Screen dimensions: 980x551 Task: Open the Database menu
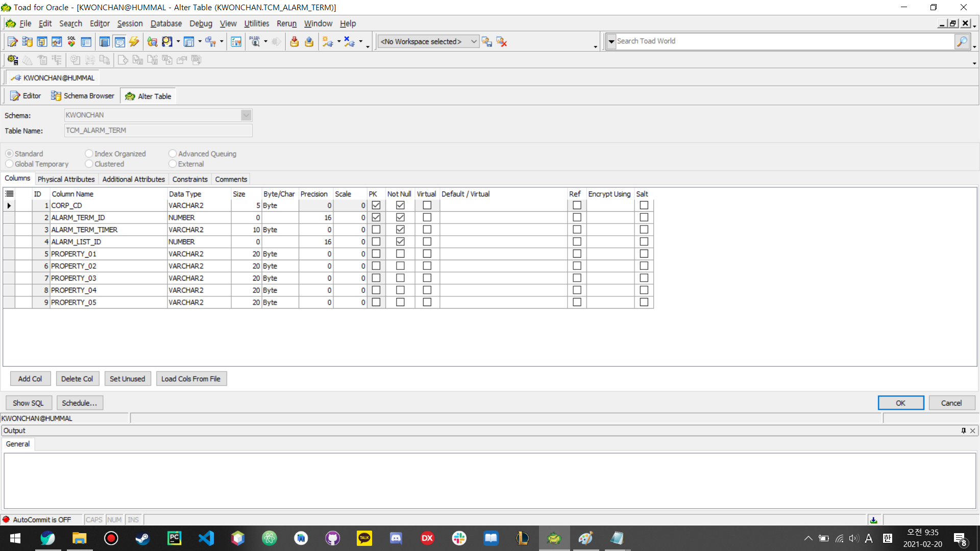pyautogui.click(x=166, y=23)
